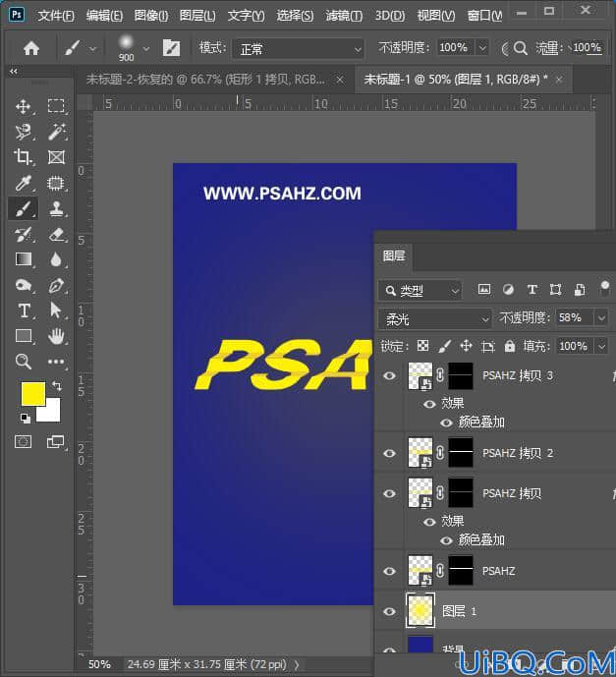Screen dimensions: 616x677
Task: Select the Magic Wand tool
Action: coord(56,132)
